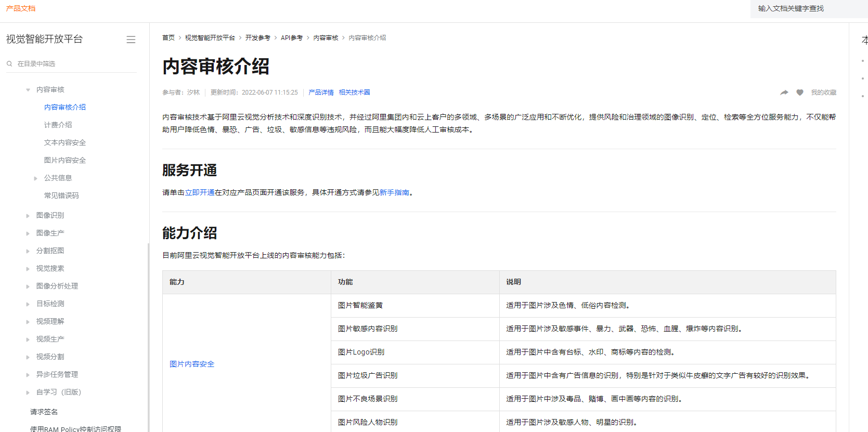Expand the 视觉搜索 section
Image resolution: width=868 pixels, height=432 pixels.
[x=28, y=269]
